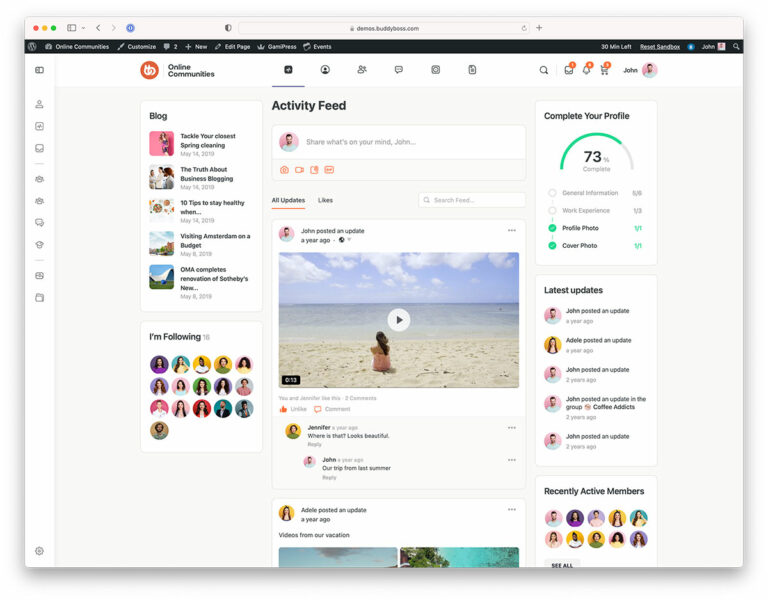Screen dimensions: 768x600
Task: Click the SEE ALL members button
Action: tap(562, 565)
